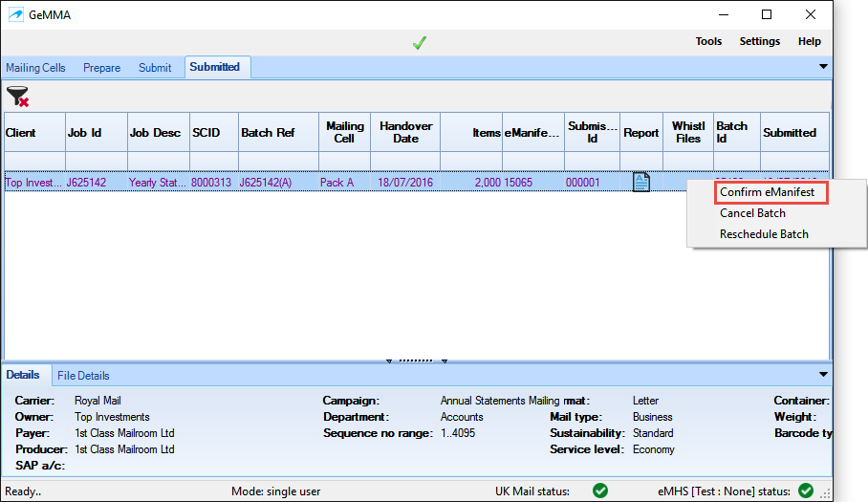Open the Tools menu

[x=708, y=41]
